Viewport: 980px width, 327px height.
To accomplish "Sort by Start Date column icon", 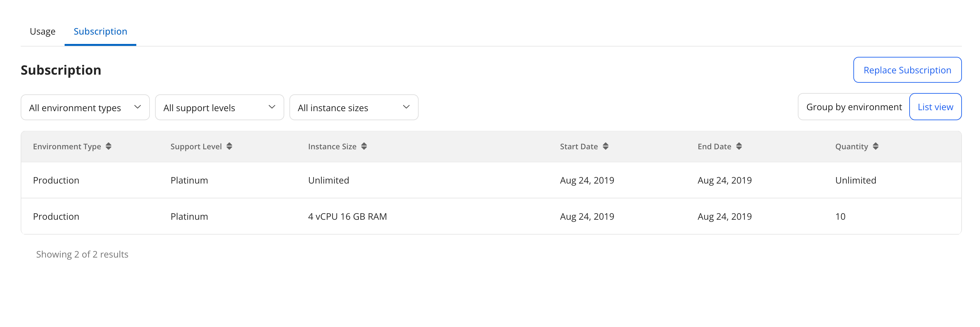I will point(605,147).
